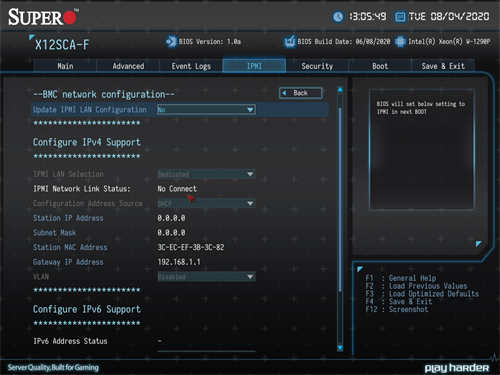Click the Station MAC Address label
Screen dimensions: 500x375
click(70, 247)
